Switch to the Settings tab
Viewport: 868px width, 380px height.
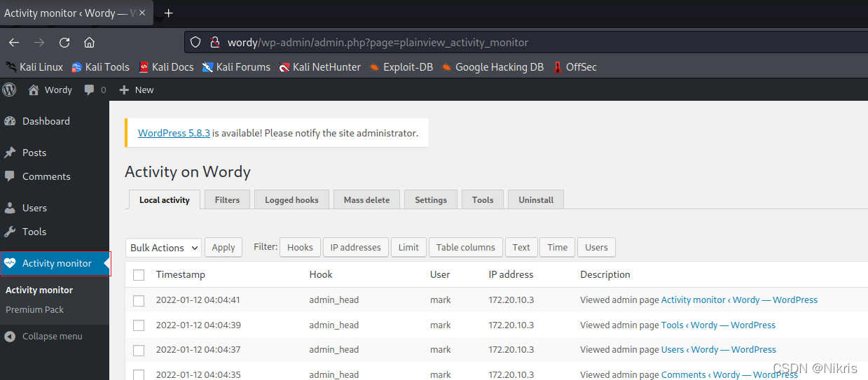(x=431, y=199)
